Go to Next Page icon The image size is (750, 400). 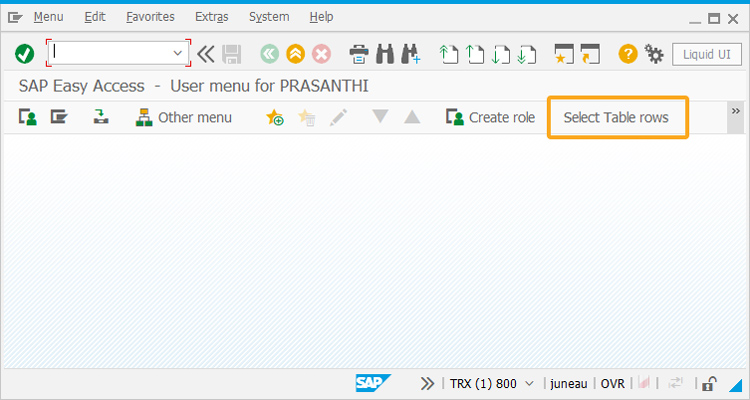point(501,54)
